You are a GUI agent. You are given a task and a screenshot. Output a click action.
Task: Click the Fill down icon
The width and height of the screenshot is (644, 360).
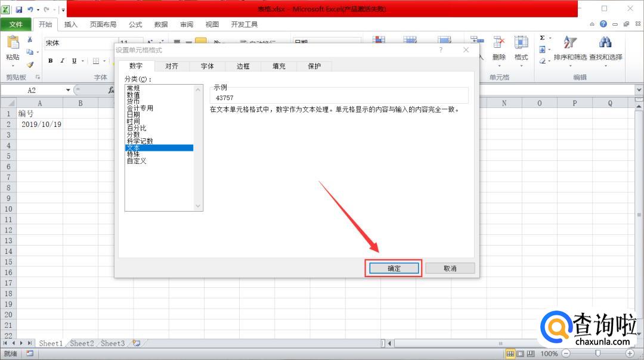click(542, 49)
